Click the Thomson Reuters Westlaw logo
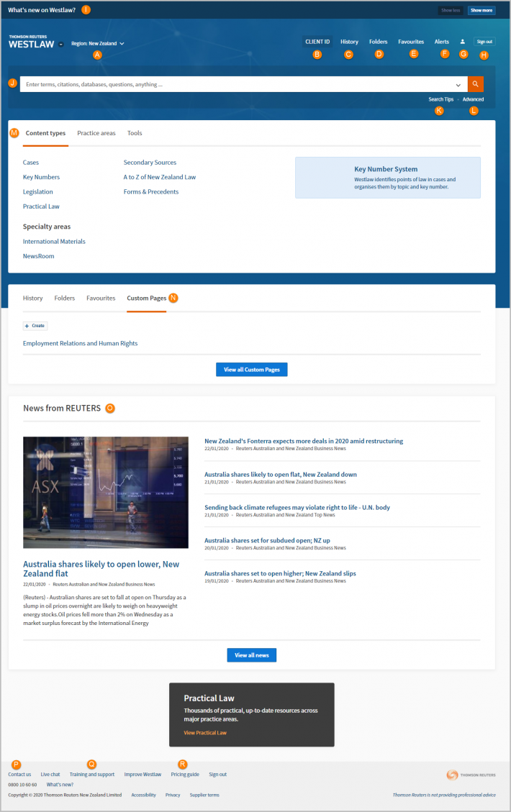 [x=31, y=42]
